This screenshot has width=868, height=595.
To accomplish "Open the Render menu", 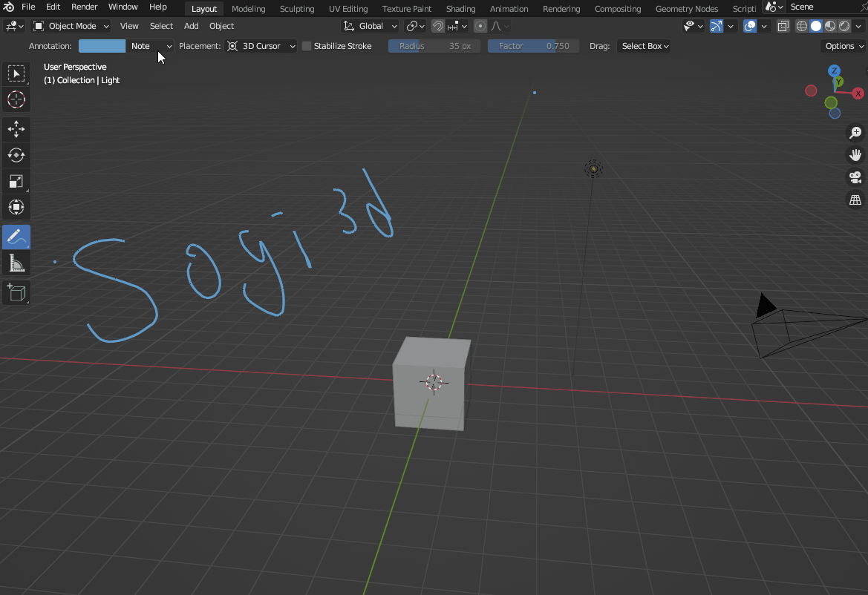I will [84, 7].
